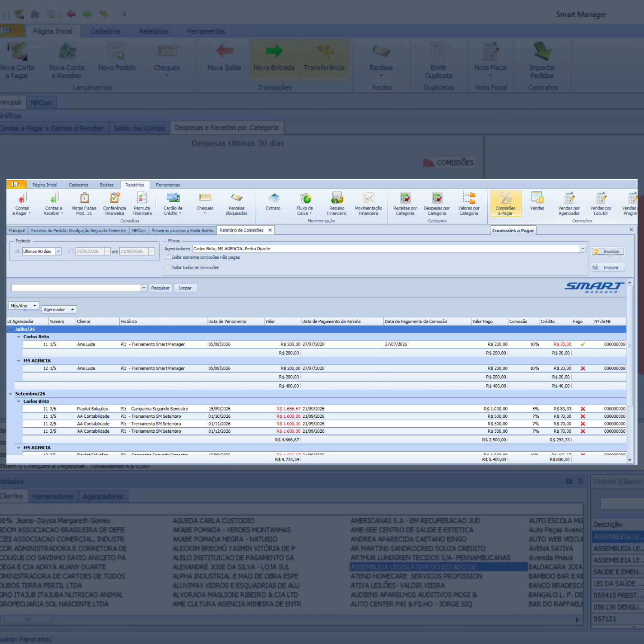
Task: Open Permuta Financeira report
Action: [142, 204]
